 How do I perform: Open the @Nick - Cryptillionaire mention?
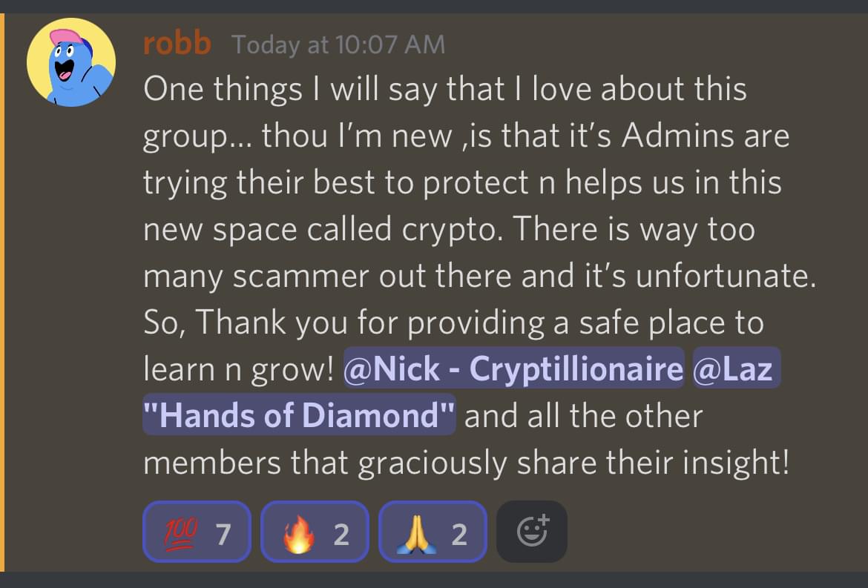tap(513, 369)
